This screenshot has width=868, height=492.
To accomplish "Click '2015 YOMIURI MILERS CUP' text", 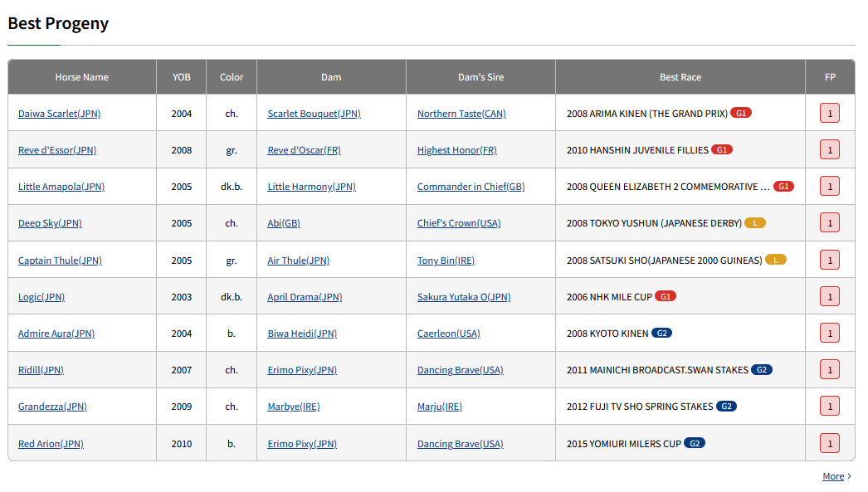I will [624, 443].
